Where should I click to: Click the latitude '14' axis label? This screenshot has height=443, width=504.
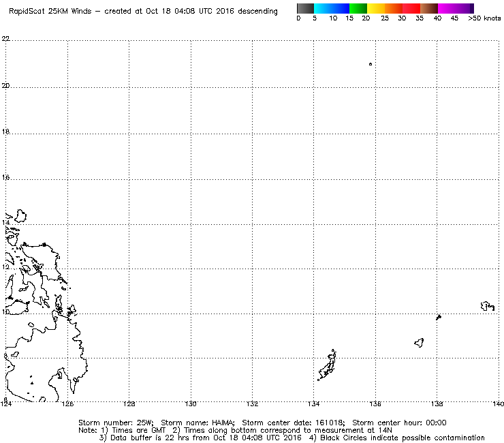pyautogui.click(x=5, y=222)
